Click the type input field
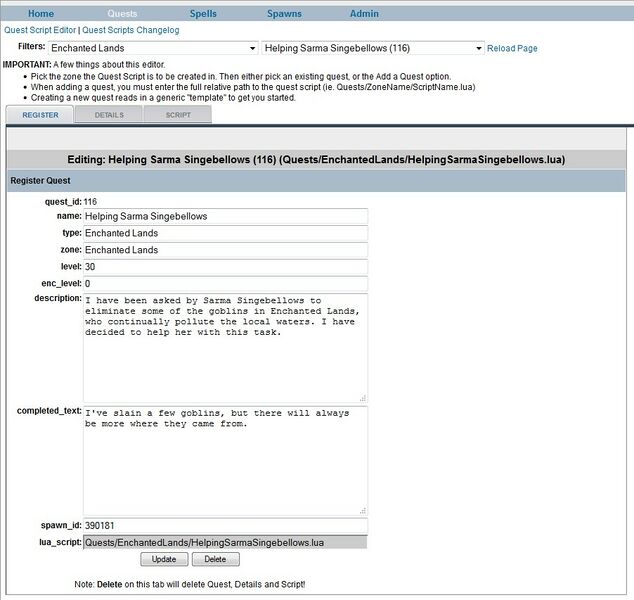 pyautogui.click(x=225, y=233)
